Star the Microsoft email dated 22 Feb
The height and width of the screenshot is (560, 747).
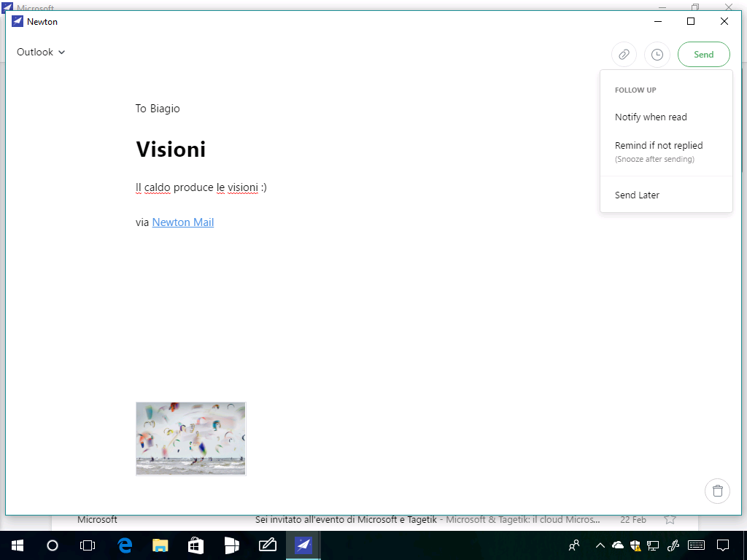[x=670, y=519]
